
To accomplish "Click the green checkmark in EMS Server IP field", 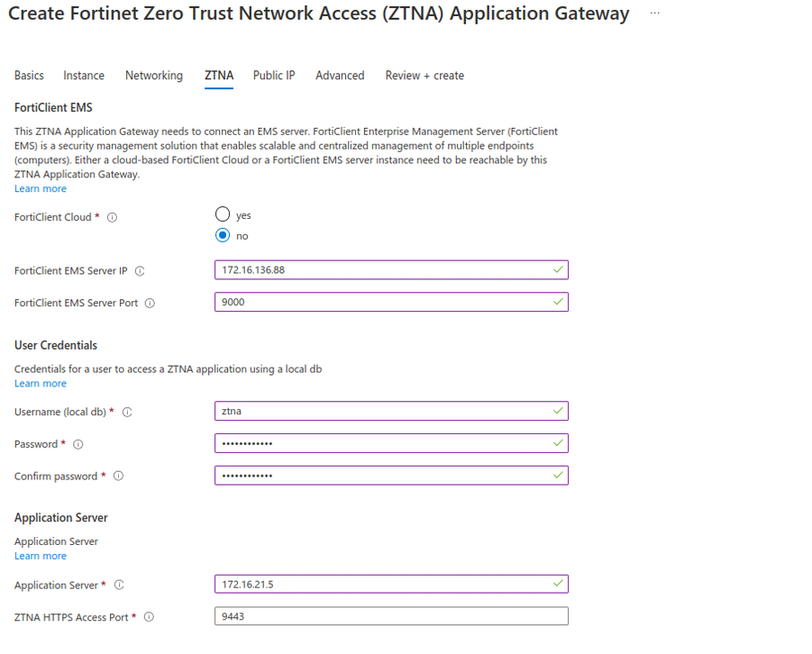I will tap(557, 269).
